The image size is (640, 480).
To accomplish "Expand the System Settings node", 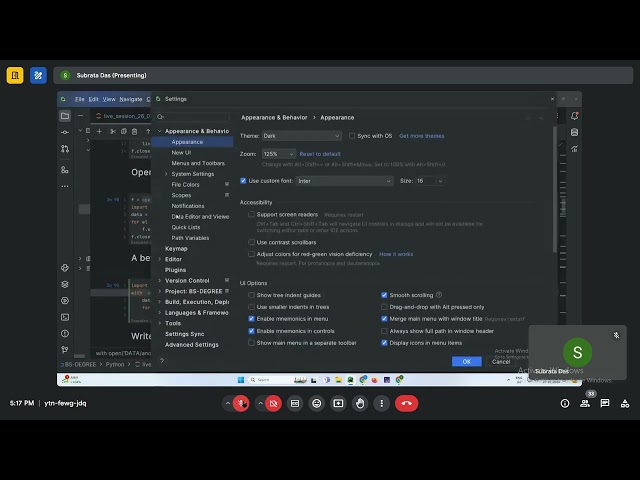I will click(167, 174).
